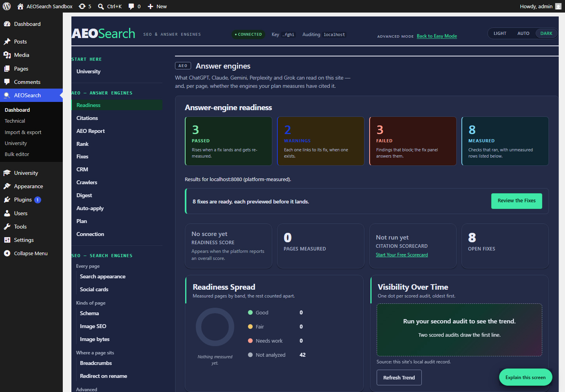The height and width of the screenshot is (392, 565).
Task: Open the Ctrl+K search icon
Action: 101,6
